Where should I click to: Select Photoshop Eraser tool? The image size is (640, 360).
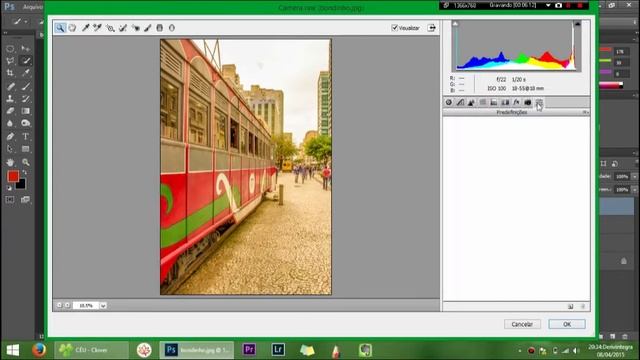tap(10, 111)
